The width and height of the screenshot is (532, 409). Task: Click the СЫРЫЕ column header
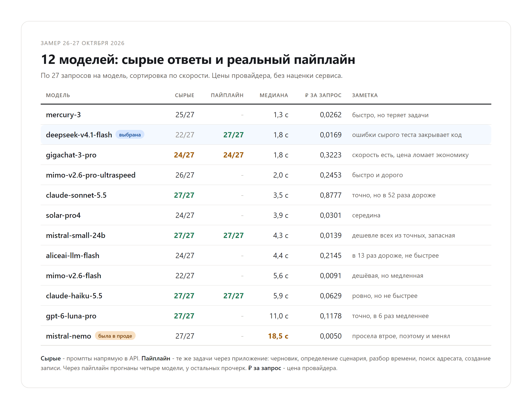pyautogui.click(x=185, y=95)
